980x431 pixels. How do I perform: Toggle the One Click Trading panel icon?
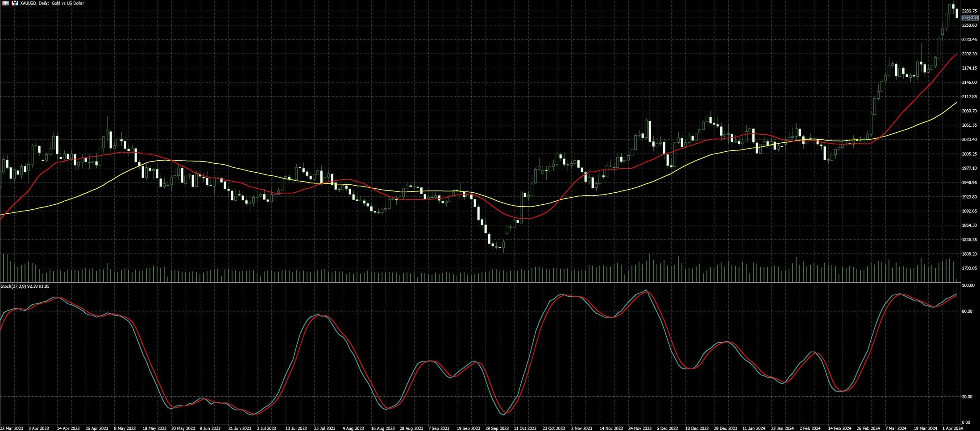15,3
